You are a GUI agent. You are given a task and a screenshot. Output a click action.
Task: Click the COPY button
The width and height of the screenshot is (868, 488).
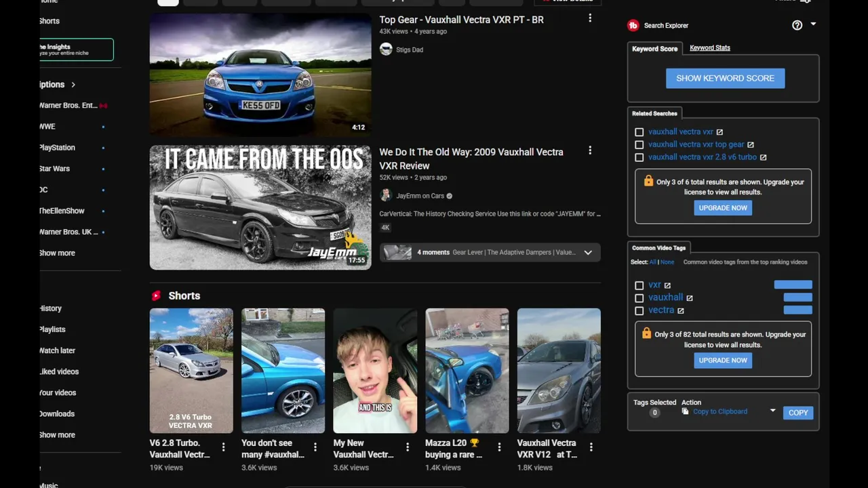click(x=798, y=412)
